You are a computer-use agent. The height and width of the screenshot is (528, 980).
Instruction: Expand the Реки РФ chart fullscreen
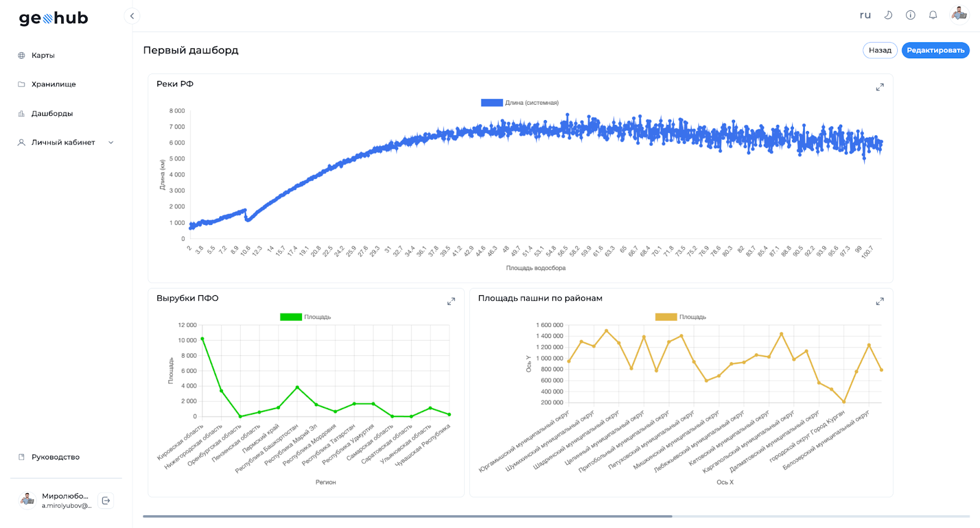click(x=880, y=88)
